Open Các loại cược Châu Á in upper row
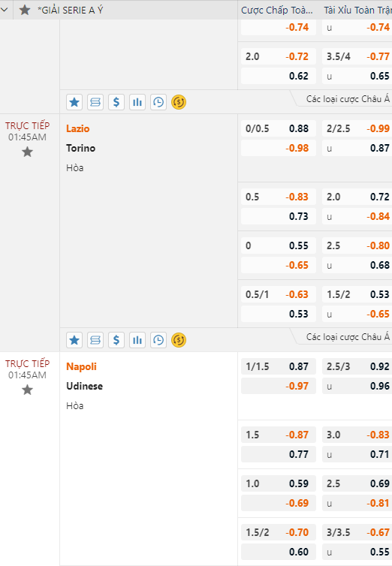This screenshot has width=392, height=566. [x=348, y=99]
